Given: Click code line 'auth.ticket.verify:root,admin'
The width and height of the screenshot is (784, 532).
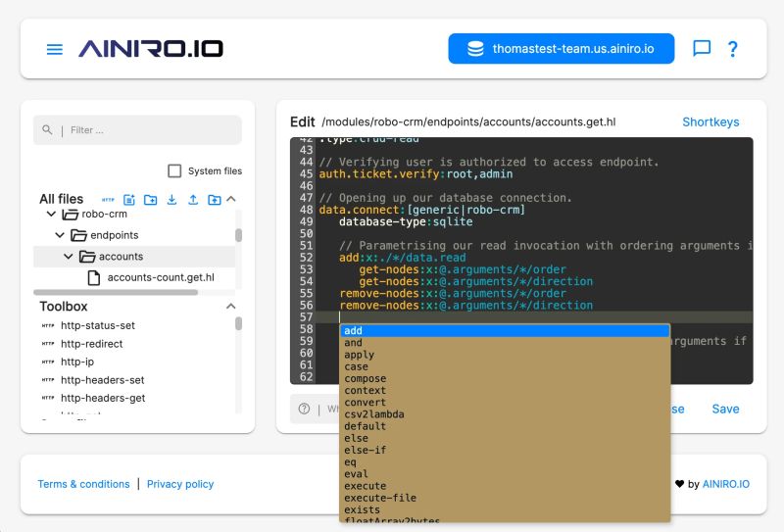Looking at the screenshot, I should tap(416, 174).
